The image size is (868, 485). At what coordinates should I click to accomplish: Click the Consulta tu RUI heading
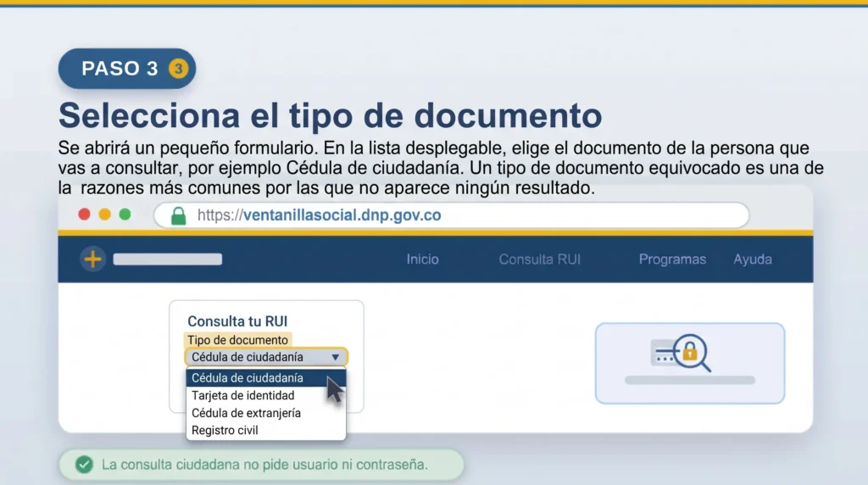(x=237, y=321)
